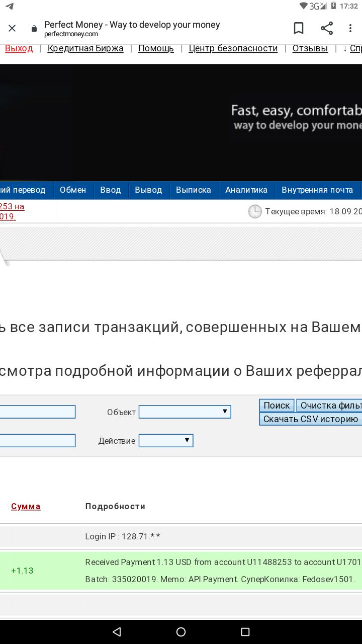Open the Кредитная Биржа link
362x644 pixels.
point(85,48)
